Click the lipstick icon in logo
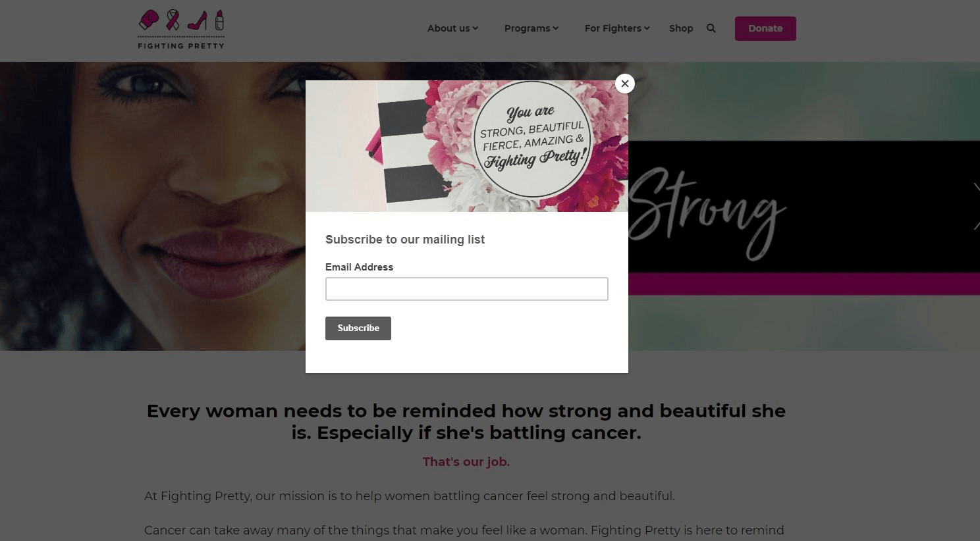Image resolution: width=980 pixels, height=541 pixels. pos(219,20)
